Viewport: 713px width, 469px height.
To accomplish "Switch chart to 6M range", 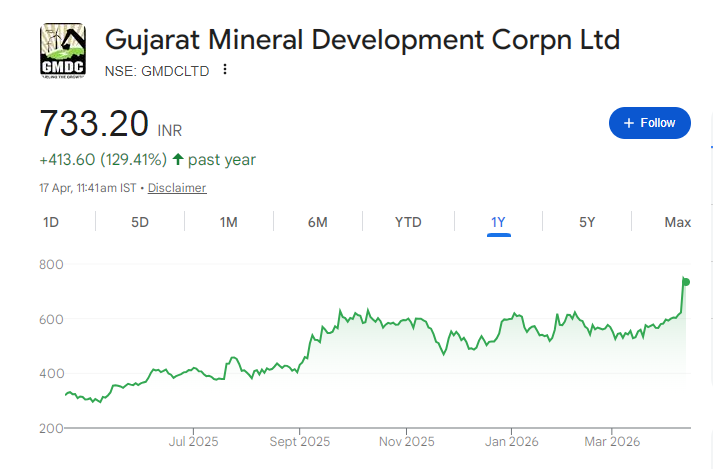I will (x=317, y=222).
